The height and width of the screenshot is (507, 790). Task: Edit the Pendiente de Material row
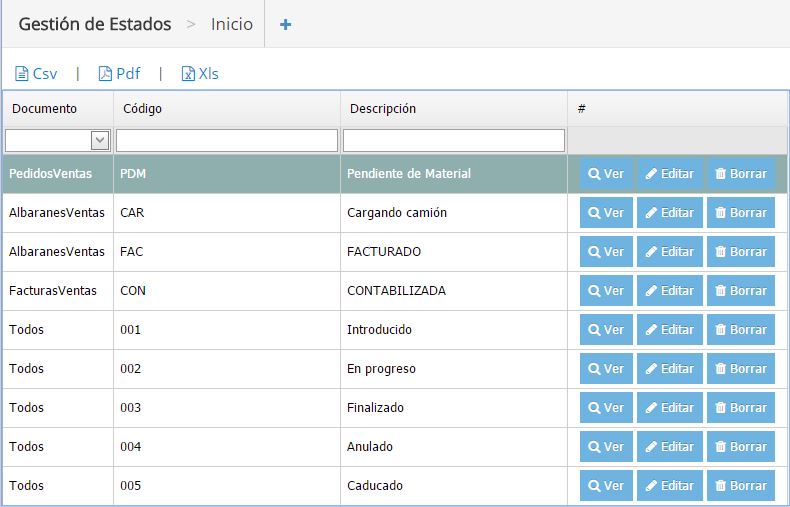click(670, 174)
